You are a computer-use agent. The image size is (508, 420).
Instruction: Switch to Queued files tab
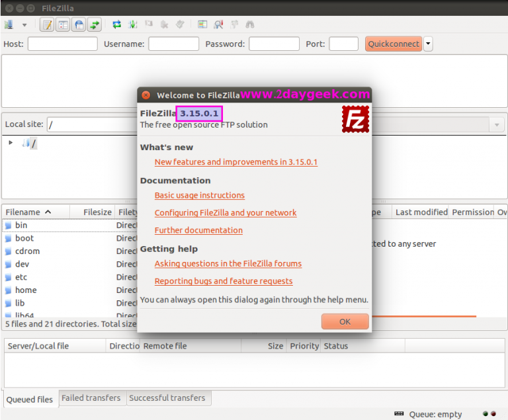click(x=30, y=399)
